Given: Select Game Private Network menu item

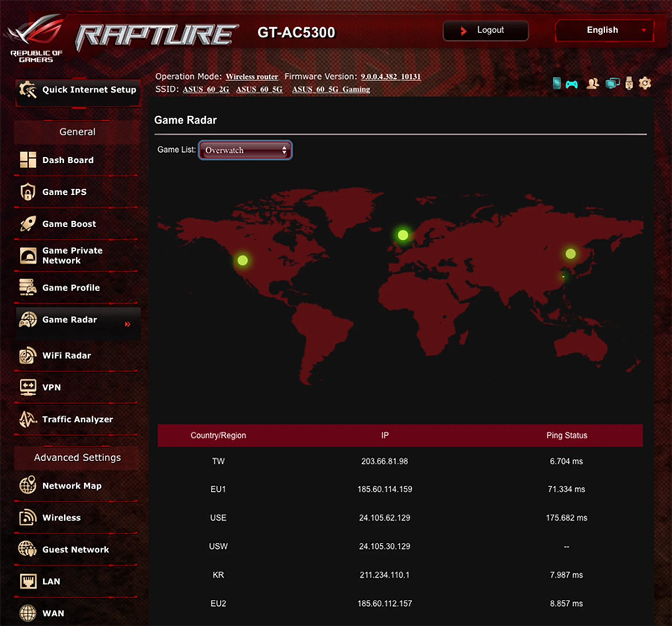Looking at the screenshot, I should [x=72, y=255].
